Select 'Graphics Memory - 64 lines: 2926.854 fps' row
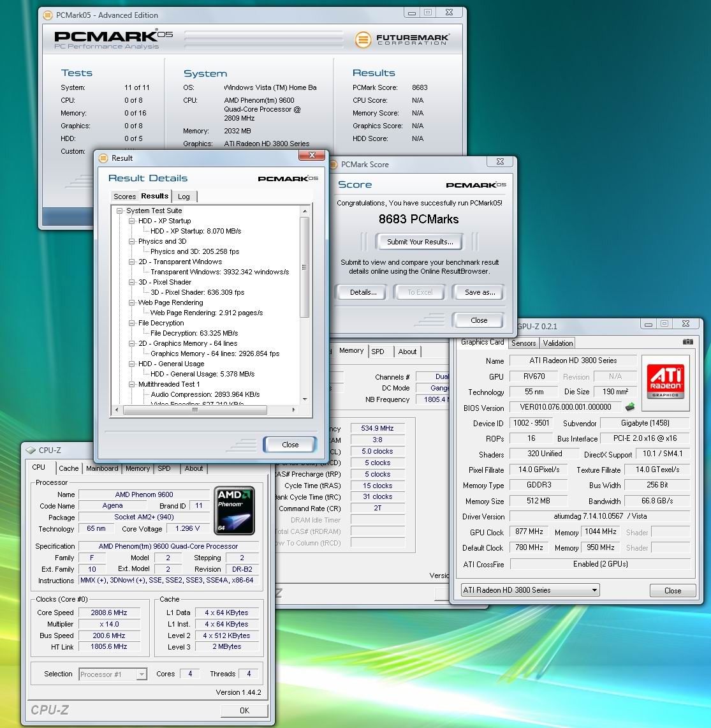Screen dimensions: 711x728 click(215, 353)
